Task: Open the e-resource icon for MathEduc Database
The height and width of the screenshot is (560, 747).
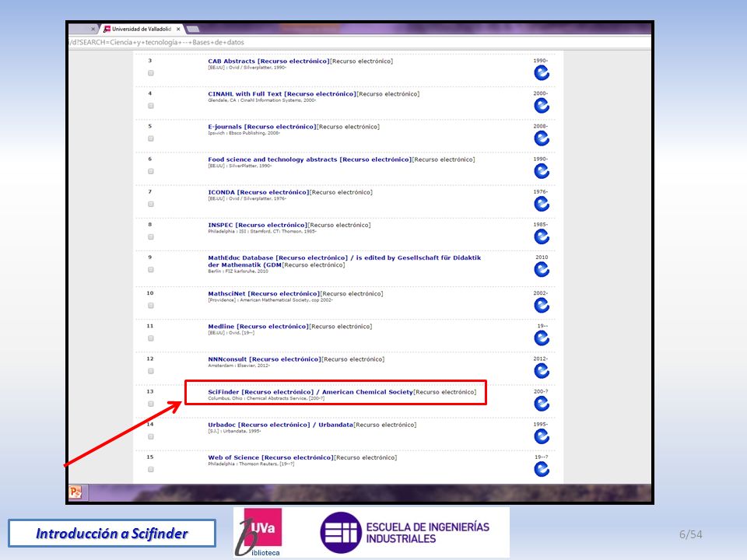Action: tap(542, 270)
